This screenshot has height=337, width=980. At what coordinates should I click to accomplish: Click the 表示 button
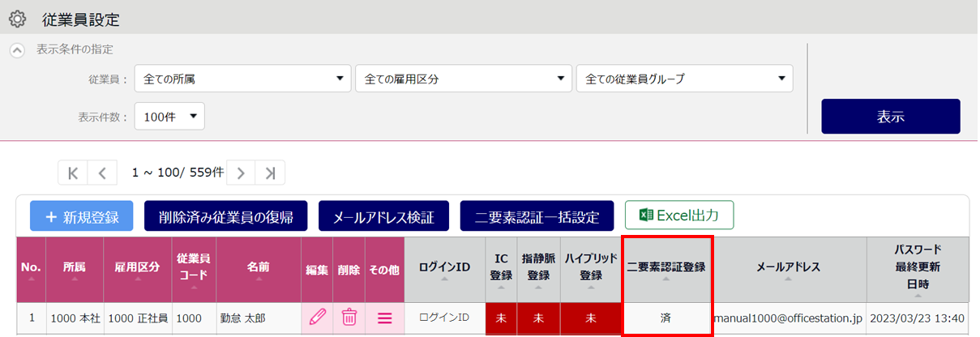tap(891, 117)
